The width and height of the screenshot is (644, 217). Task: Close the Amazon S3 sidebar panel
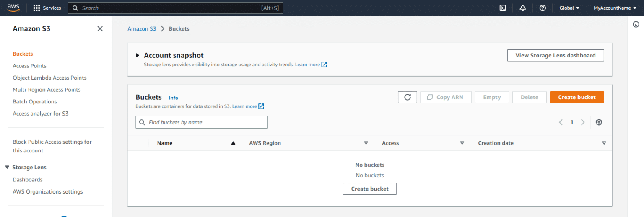tap(100, 28)
